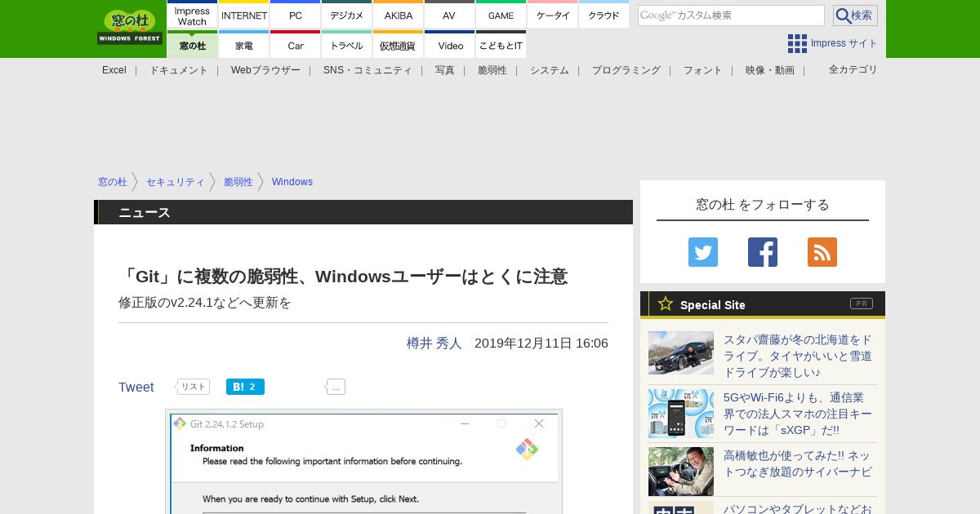Click the Git 2.24.1.2 Setup screenshot image
The width and height of the screenshot is (980, 514).
[x=363, y=463]
